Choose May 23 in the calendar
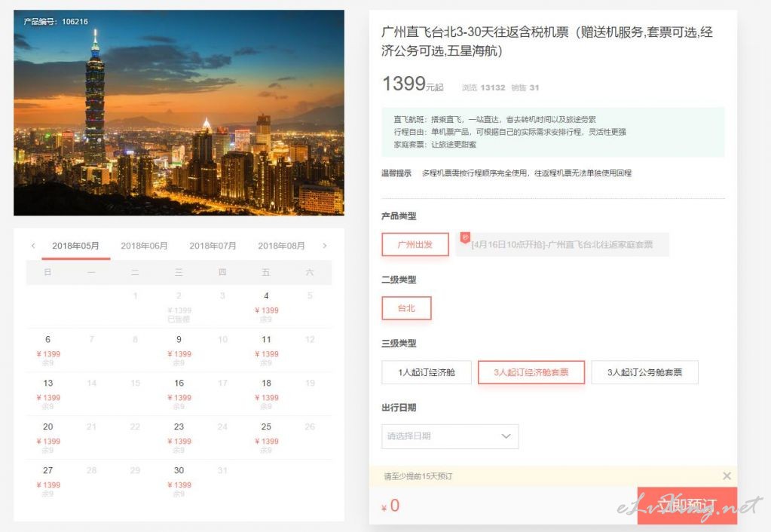 [179, 438]
